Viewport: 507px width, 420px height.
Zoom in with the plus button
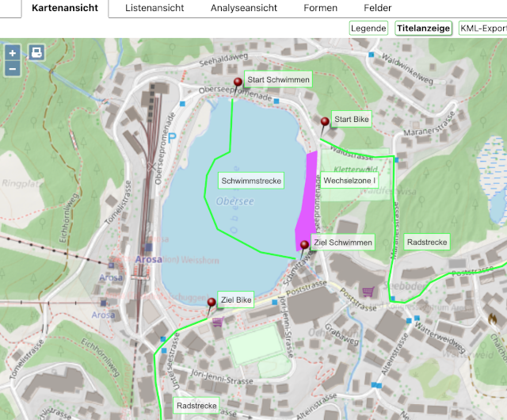point(12,53)
